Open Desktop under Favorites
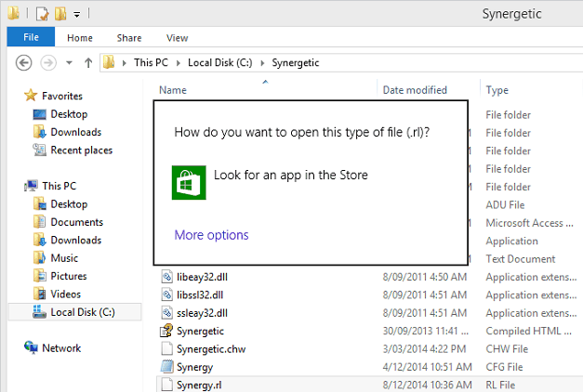583x392 pixels. coord(69,114)
